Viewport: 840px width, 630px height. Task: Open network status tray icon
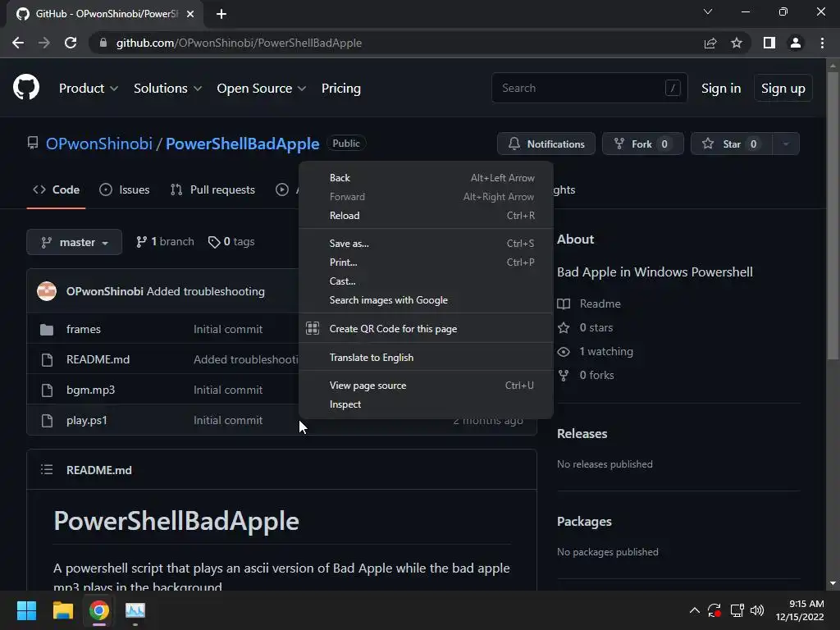[737, 610]
